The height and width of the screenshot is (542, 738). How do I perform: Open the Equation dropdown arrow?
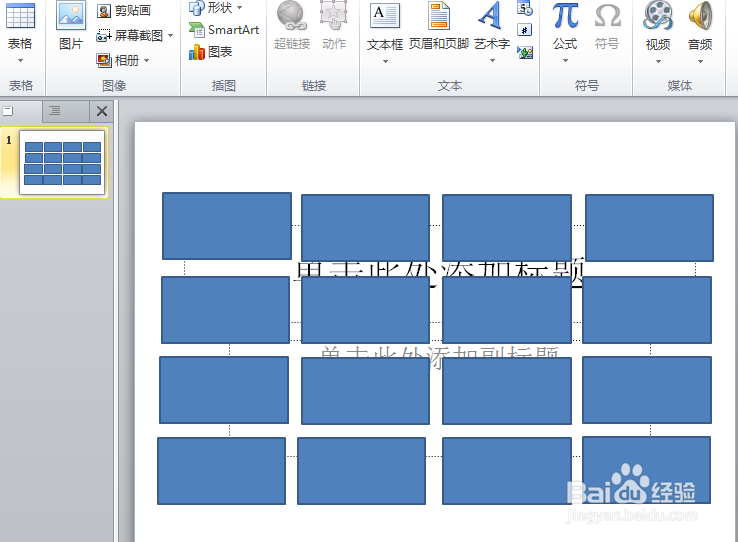[x=565, y=61]
